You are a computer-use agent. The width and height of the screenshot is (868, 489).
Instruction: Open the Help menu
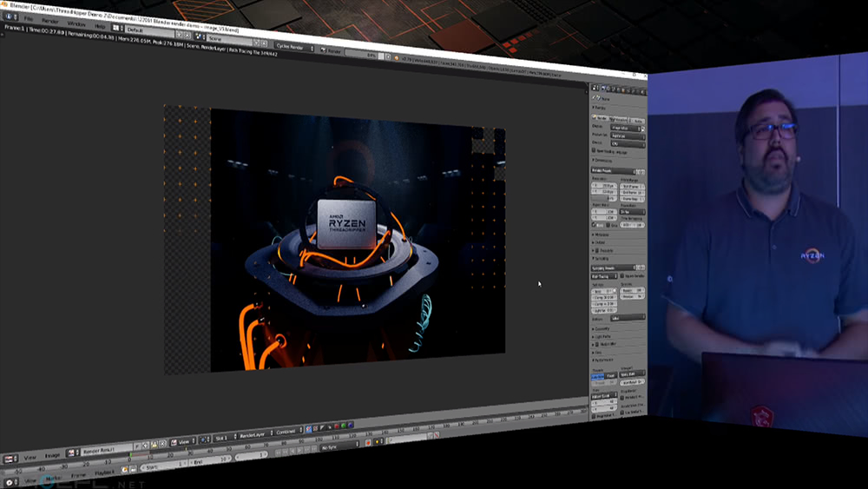[x=100, y=27]
